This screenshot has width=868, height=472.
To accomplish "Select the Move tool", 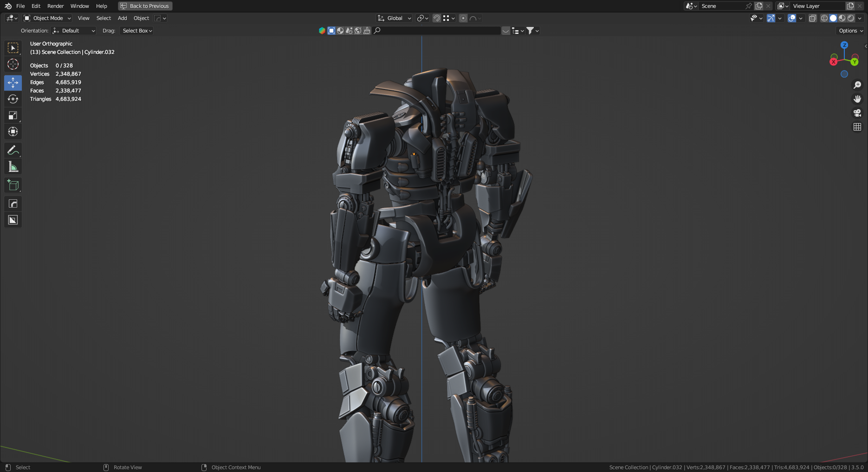I will coord(13,83).
